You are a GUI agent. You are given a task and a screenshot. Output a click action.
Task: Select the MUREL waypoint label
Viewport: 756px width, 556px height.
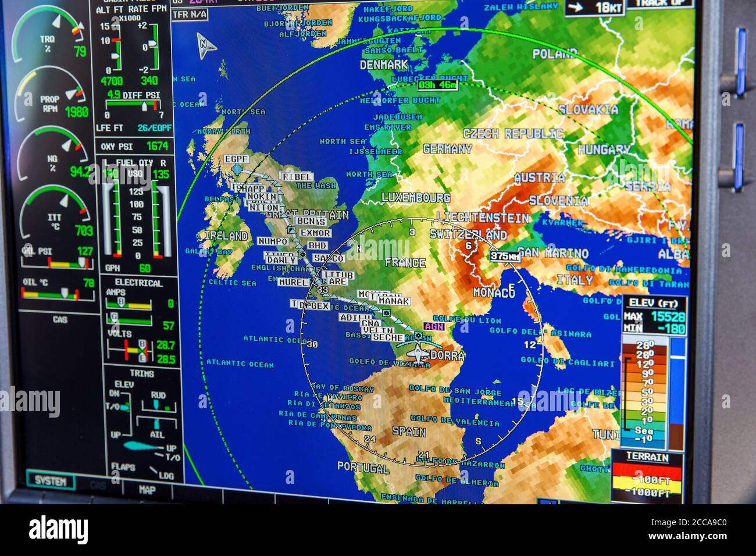[293, 282]
